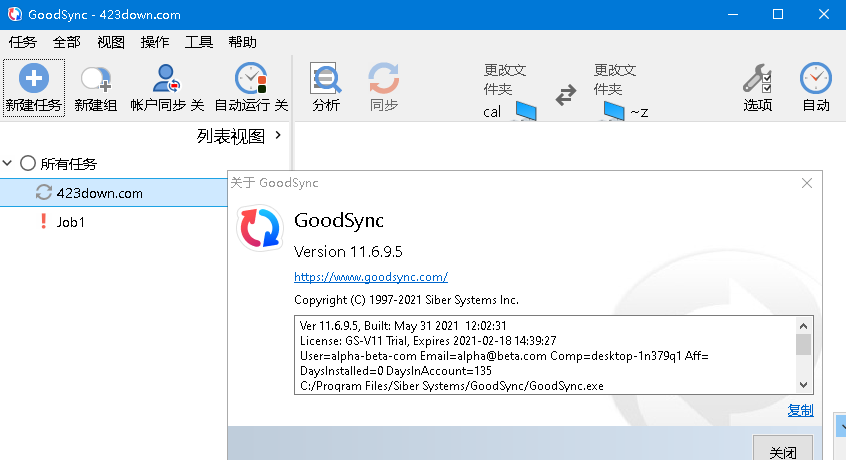Click the GoodSync.exe path line
846x460 pixels.
452,386
